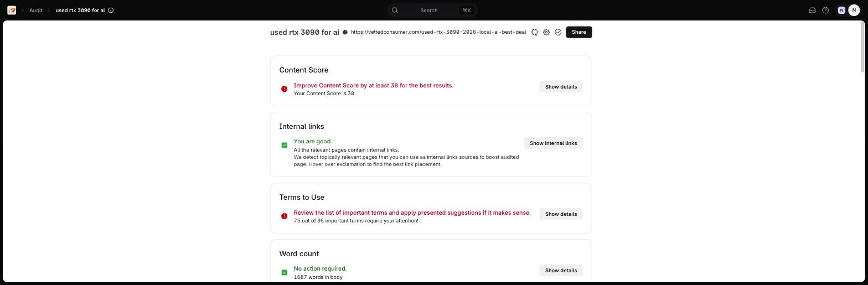Image resolution: width=868 pixels, height=285 pixels.
Task: Open the app logo home icon
Action: coord(12,10)
